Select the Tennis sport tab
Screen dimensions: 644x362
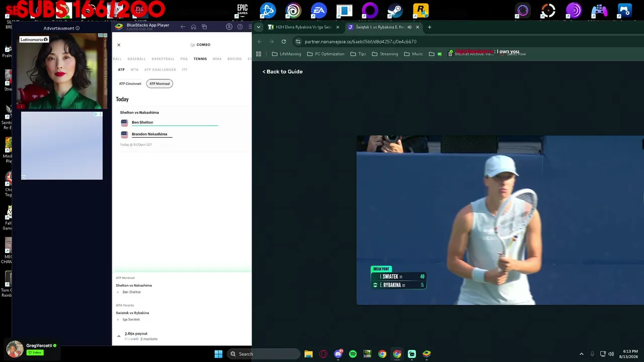tap(200, 59)
